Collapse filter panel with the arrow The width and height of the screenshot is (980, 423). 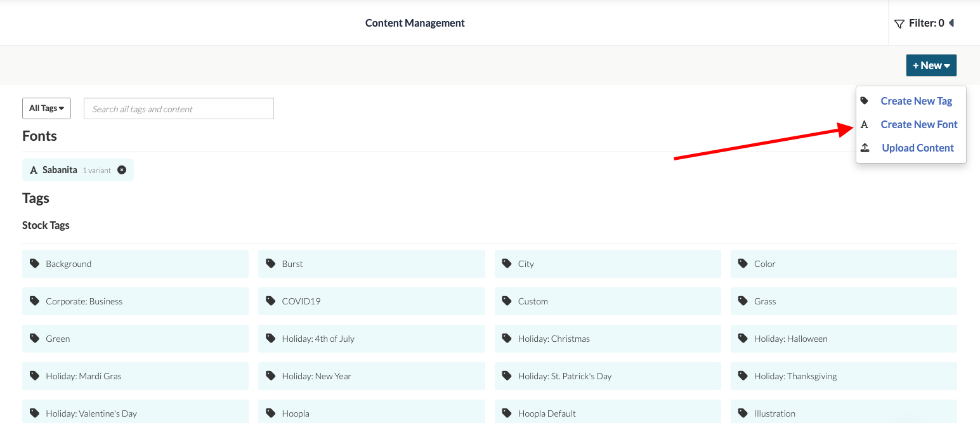coord(951,23)
